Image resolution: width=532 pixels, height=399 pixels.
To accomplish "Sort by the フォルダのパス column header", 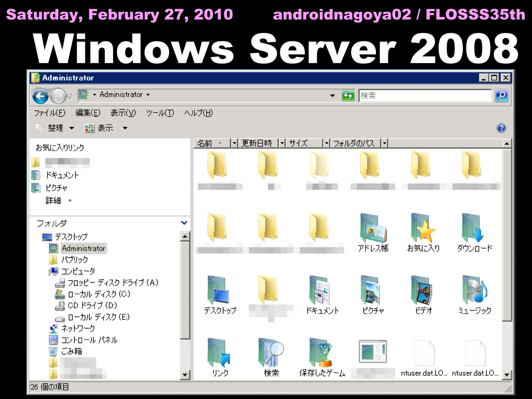I will (355, 143).
